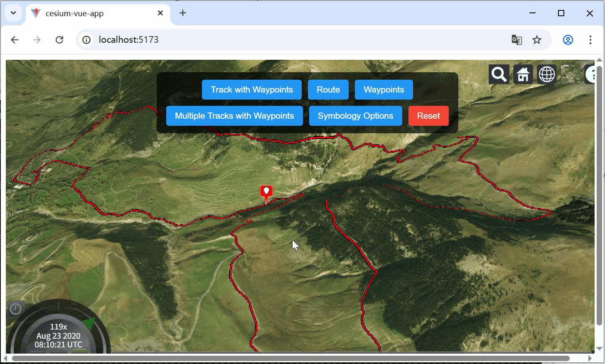Open the base layer imagery picker

coord(571,75)
